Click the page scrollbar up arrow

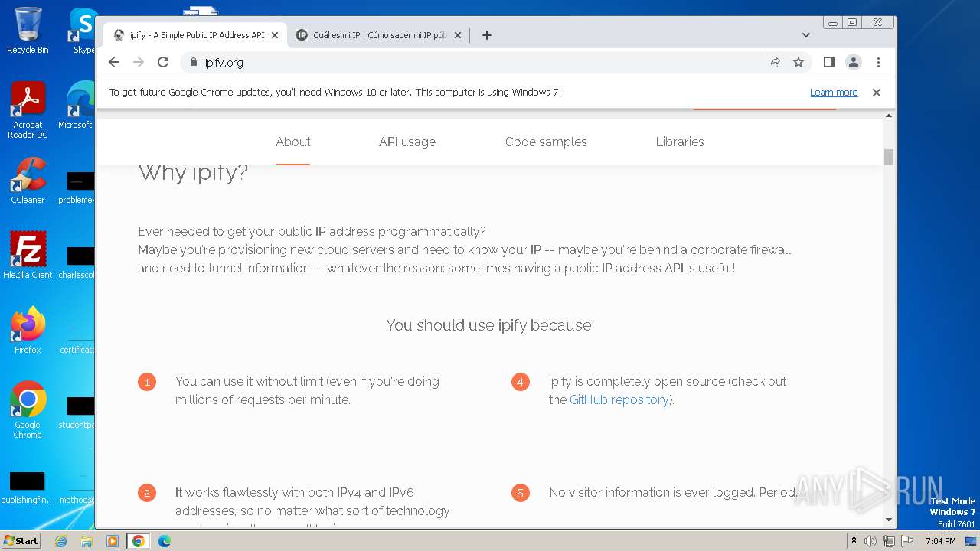(x=889, y=116)
